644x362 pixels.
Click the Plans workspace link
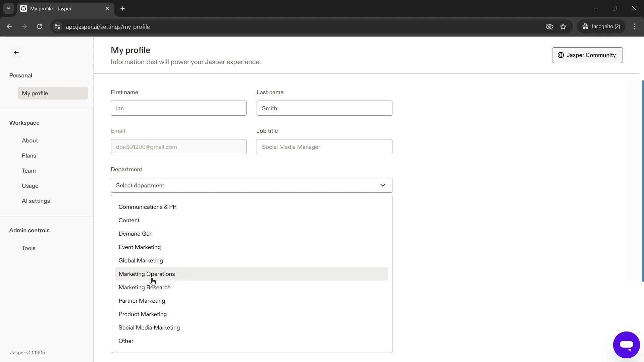pyautogui.click(x=29, y=155)
